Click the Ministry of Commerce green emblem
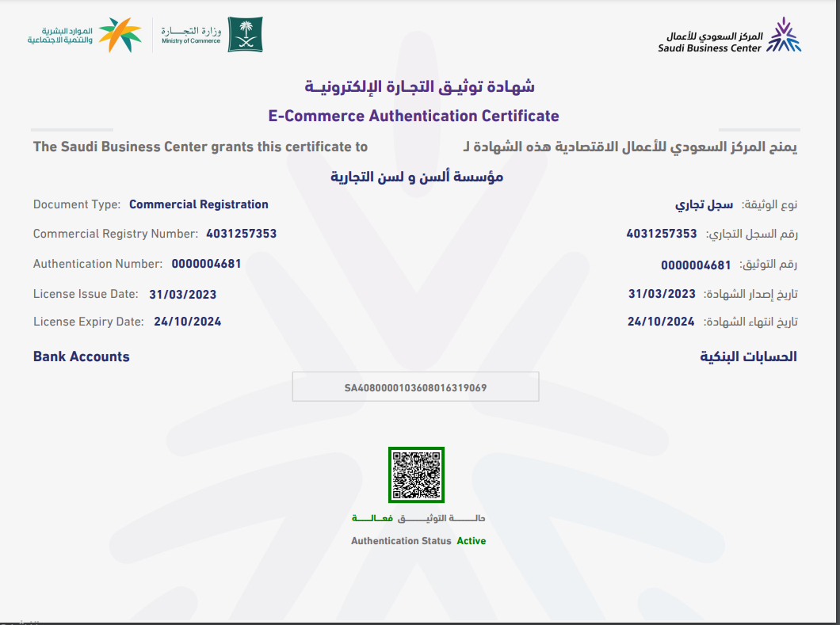840x625 pixels. point(245,35)
